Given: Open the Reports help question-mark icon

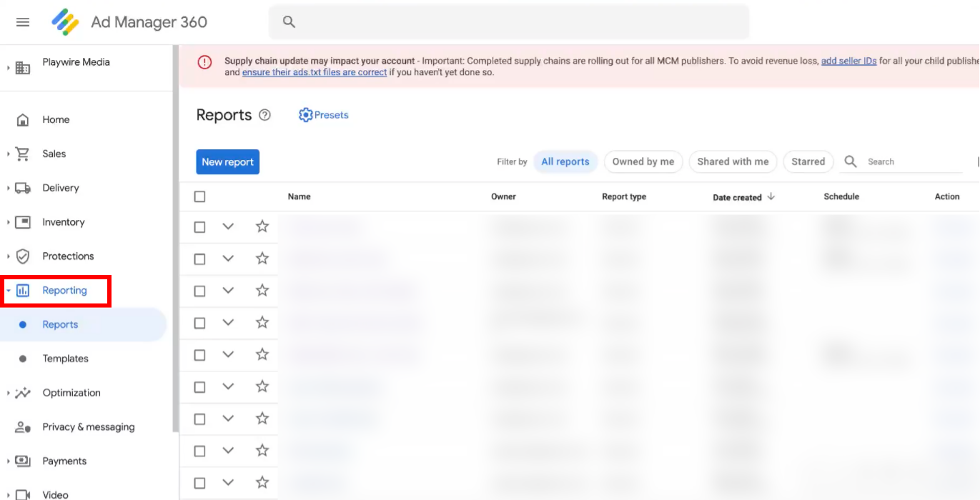Looking at the screenshot, I should pyautogui.click(x=264, y=115).
